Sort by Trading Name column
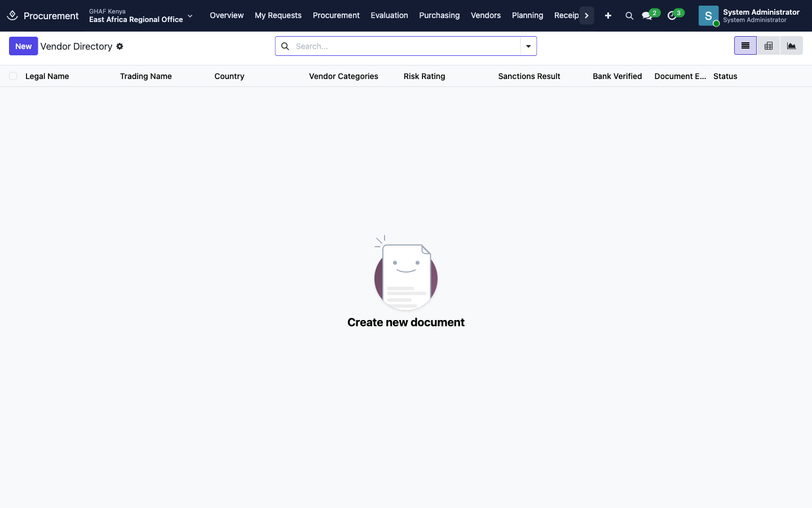This screenshot has width=812, height=508. [x=146, y=76]
